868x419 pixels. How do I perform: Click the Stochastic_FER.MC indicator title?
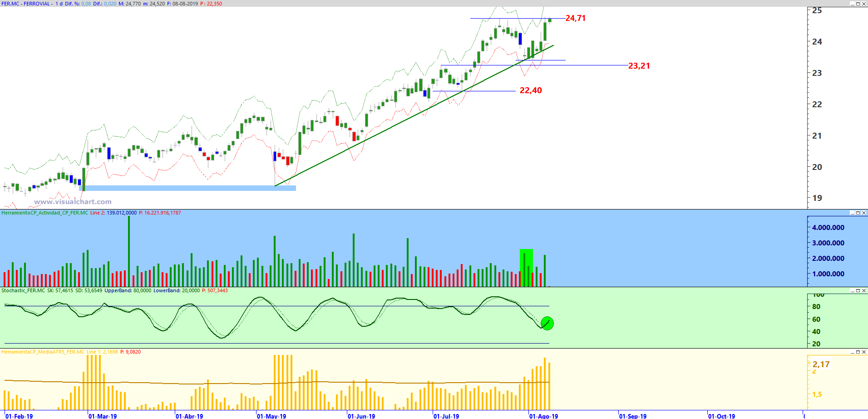(x=23, y=290)
